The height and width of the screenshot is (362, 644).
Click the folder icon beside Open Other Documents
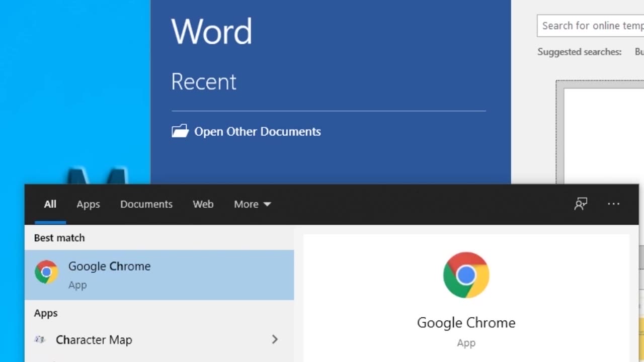(x=180, y=131)
